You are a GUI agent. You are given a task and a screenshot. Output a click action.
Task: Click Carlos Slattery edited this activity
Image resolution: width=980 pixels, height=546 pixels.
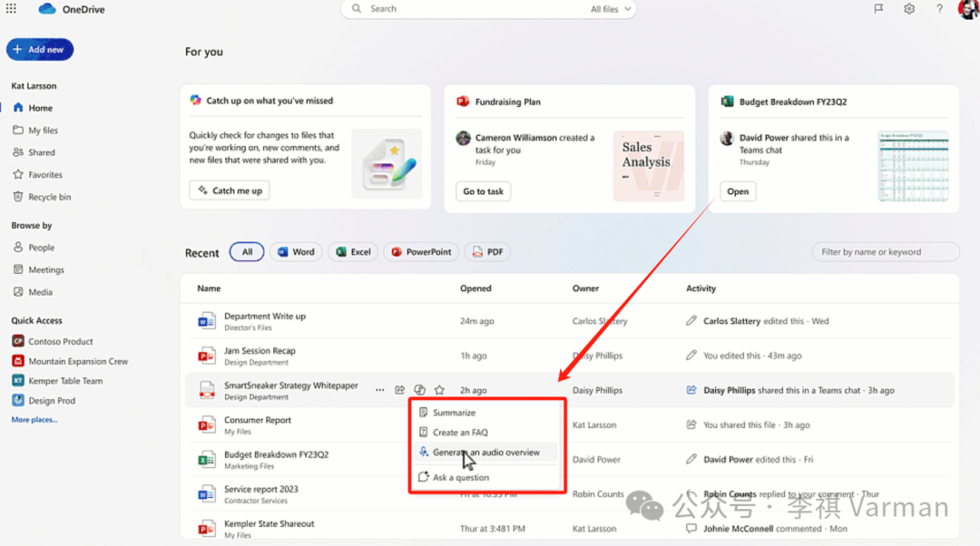tap(766, 321)
